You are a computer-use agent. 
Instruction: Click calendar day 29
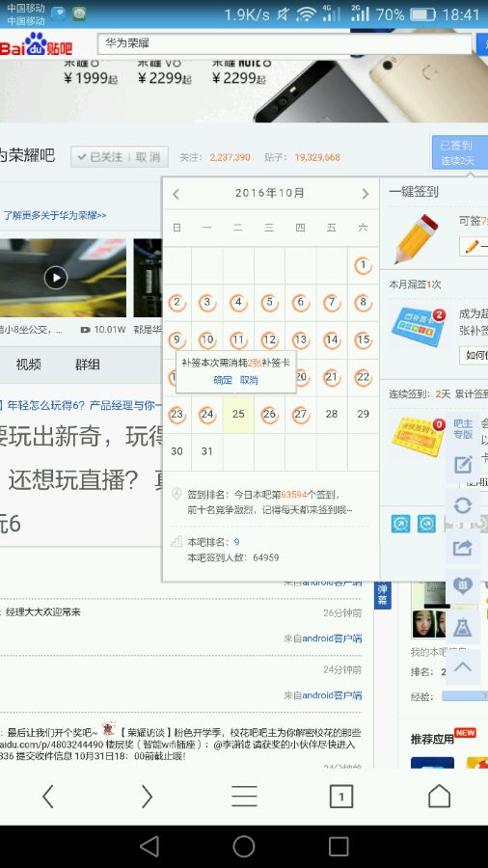(x=363, y=414)
